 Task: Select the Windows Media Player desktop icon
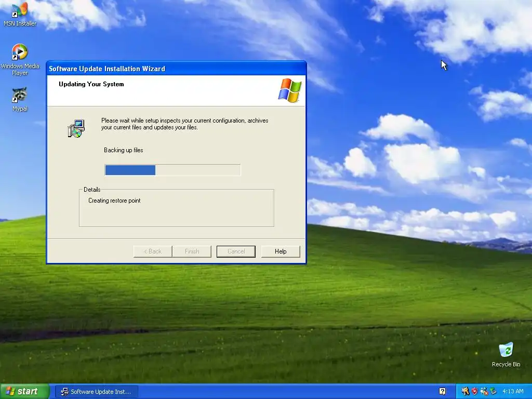click(20, 60)
